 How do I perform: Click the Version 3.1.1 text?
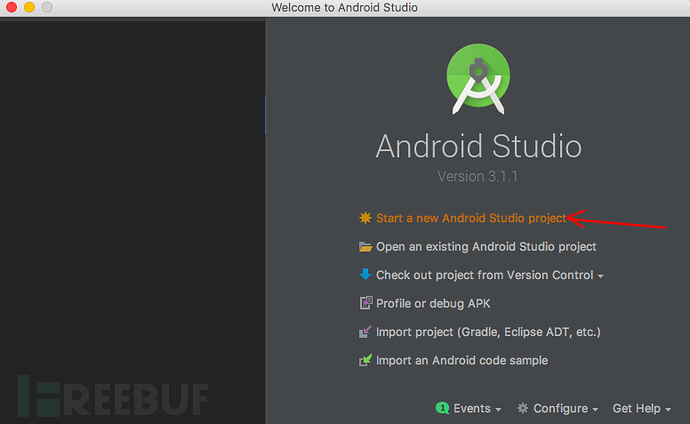click(x=478, y=176)
